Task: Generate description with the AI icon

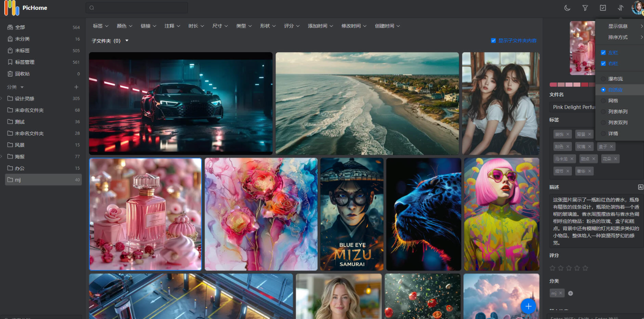Action: point(640,187)
